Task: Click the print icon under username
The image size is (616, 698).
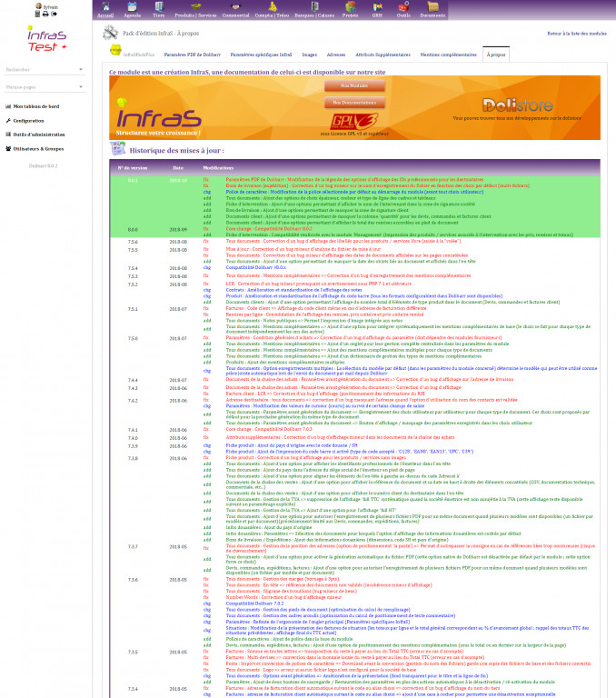Action: [45, 14]
